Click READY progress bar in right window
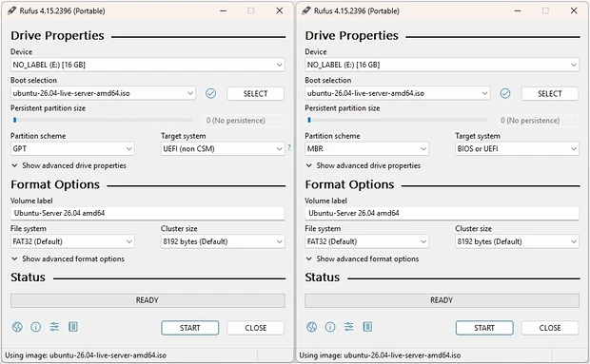The image size is (590, 364). click(442, 300)
